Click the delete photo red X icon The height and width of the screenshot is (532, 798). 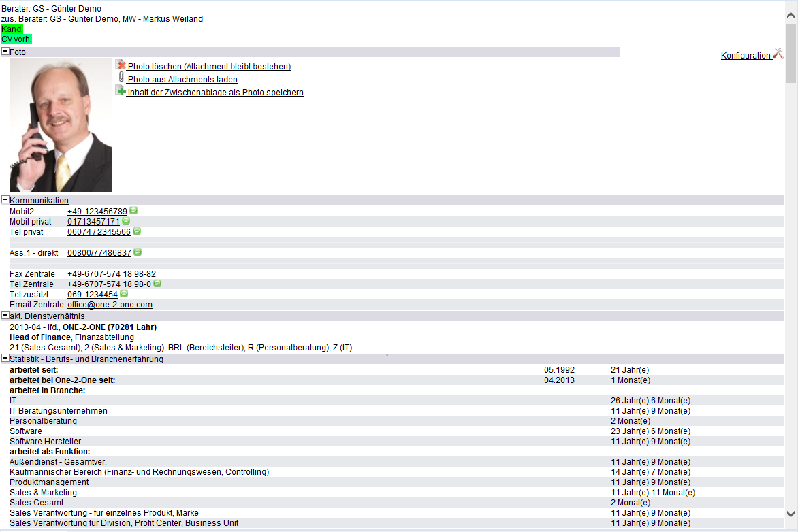tap(121, 65)
